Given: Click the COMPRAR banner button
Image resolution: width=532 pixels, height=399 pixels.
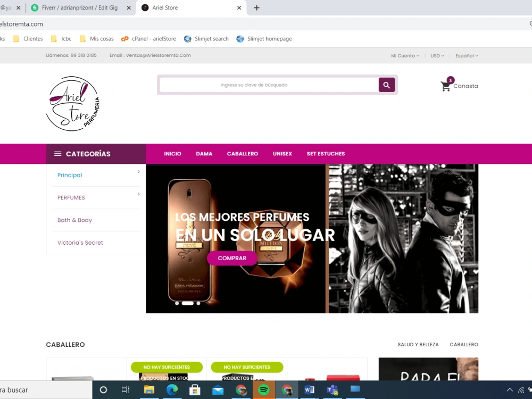Looking at the screenshot, I should click(232, 258).
